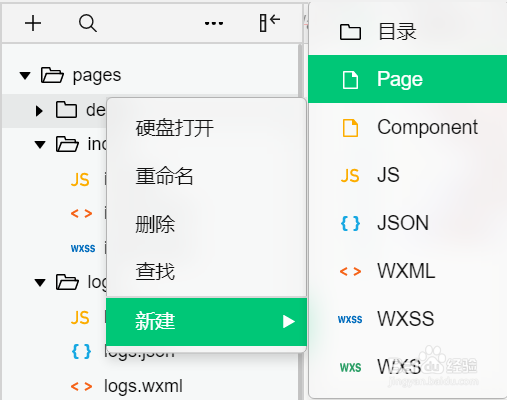Select Page in the new-file submenu
Viewport: 507px width, 400px height.
click(407, 79)
